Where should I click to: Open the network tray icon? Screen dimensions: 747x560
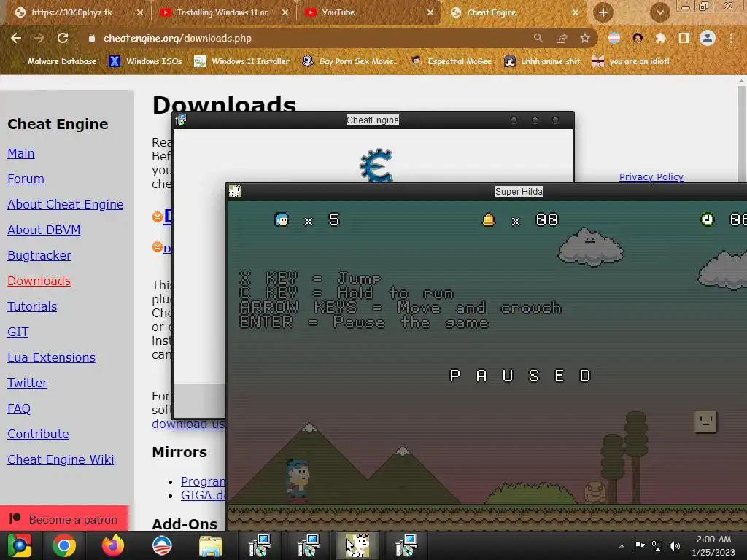pos(657,545)
